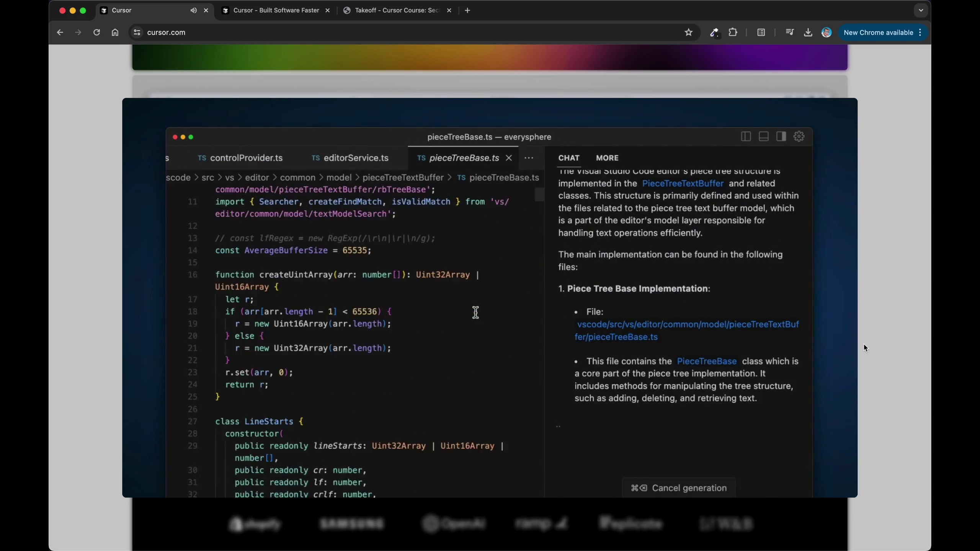980x551 pixels.
Task: Switch to the Cursor - Built Software Faster tab
Action: pos(276,10)
